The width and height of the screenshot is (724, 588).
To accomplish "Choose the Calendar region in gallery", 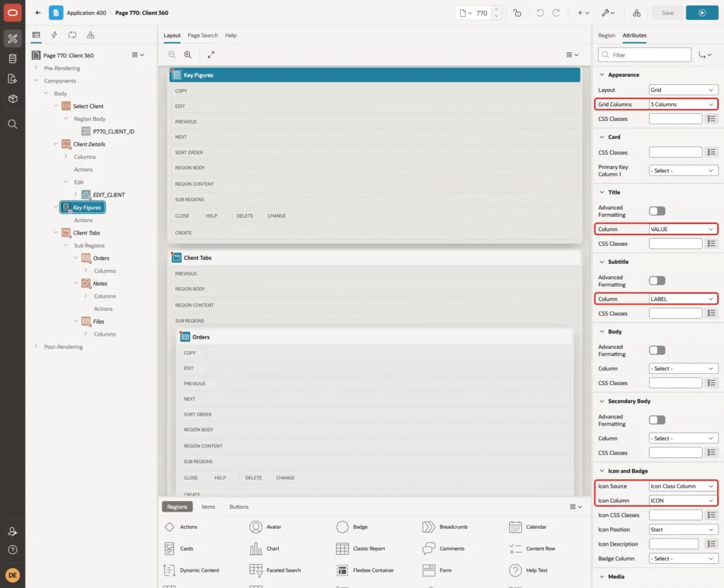I will click(x=527, y=527).
